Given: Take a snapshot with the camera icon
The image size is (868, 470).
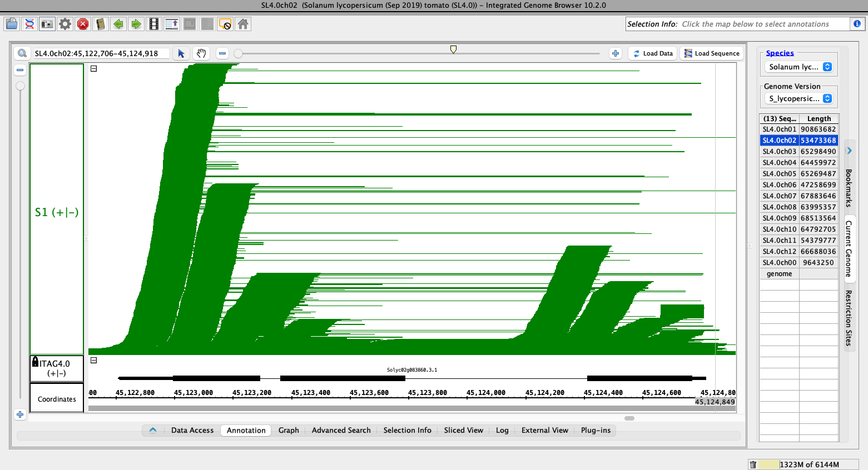Looking at the screenshot, I should point(47,24).
